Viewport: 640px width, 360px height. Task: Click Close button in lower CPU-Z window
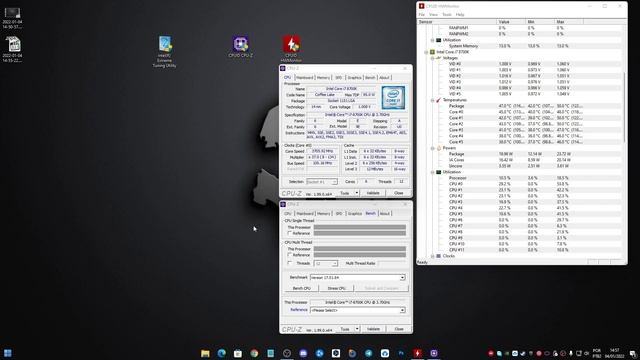pyautogui.click(x=399, y=329)
